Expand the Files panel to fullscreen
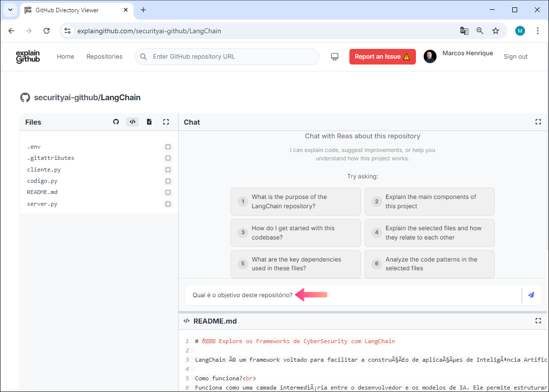Image resolution: width=549 pixels, height=392 pixels. [x=166, y=122]
